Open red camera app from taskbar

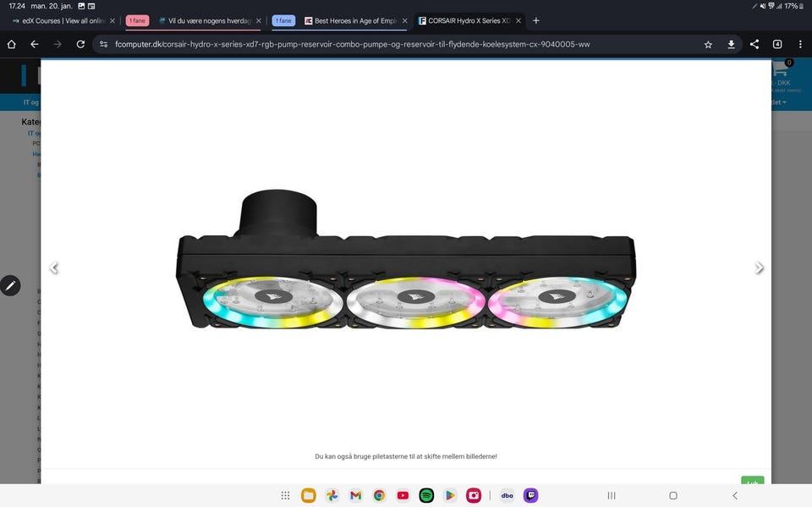pos(474,496)
